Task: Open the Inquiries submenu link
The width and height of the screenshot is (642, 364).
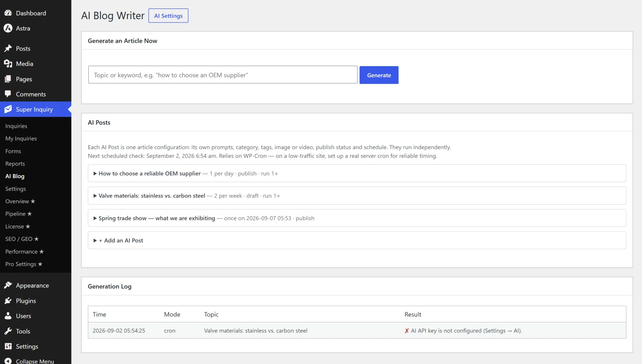Action: point(16,126)
